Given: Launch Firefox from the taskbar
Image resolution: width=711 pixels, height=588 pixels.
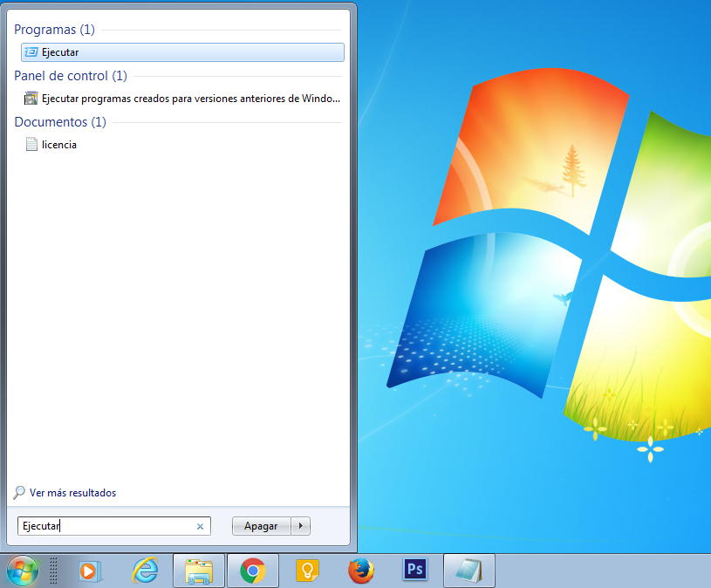Looking at the screenshot, I should point(361,571).
